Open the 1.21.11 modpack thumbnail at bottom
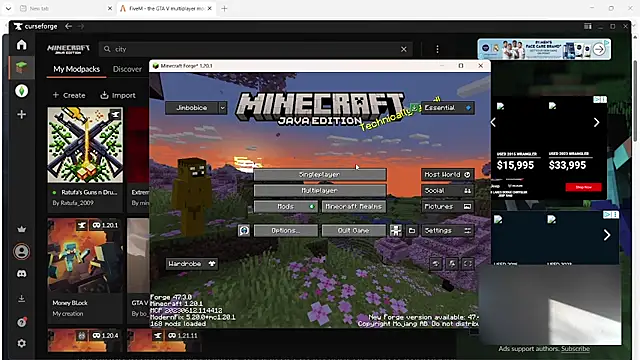The height and width of the screenshot is (360, 640). pos(163,340)
